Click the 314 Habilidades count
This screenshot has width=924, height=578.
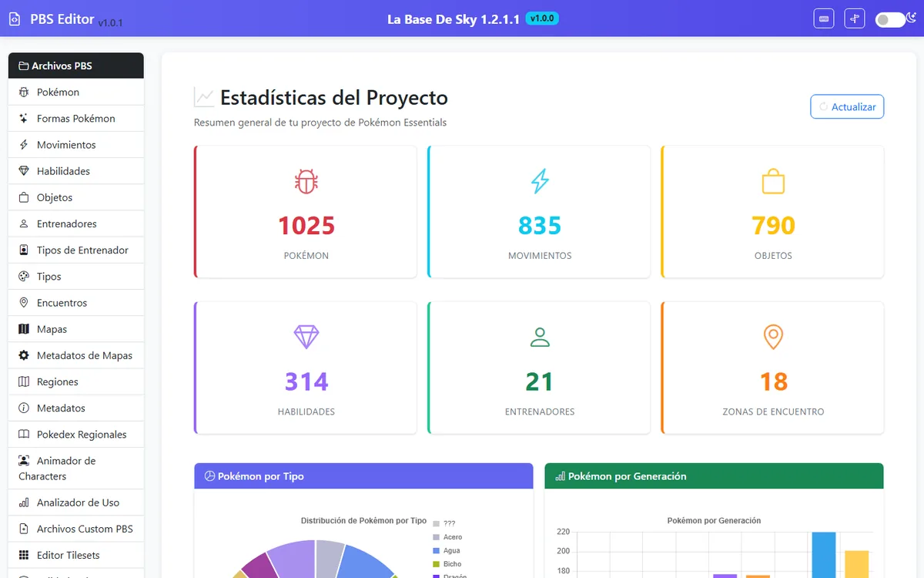[x=306, y=382]
